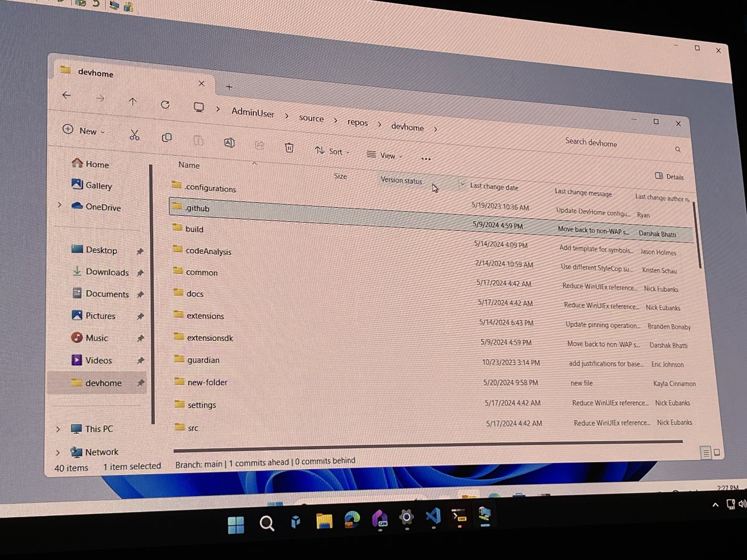Click the Rename icon in toolbar
Screen dimensions: 747x560
coord(228,143)
